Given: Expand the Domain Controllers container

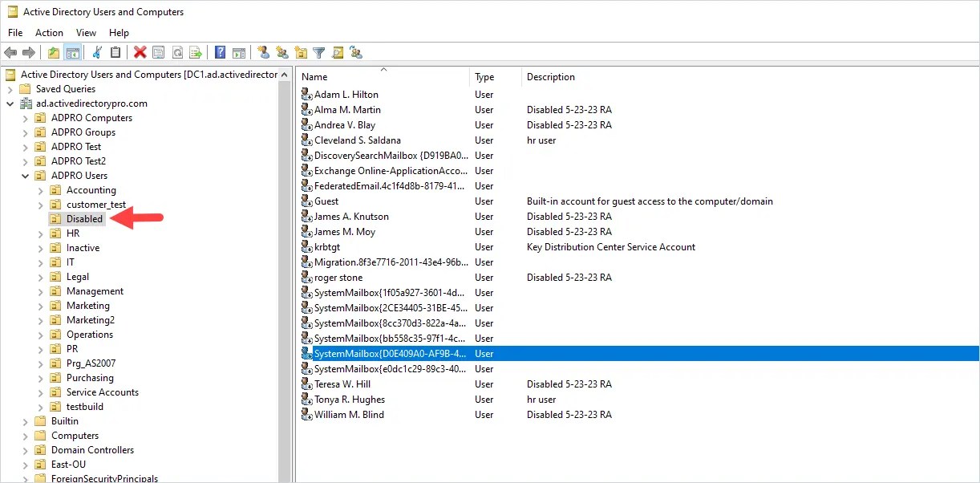Looking at the screenshot, I should tap(24, 449).
